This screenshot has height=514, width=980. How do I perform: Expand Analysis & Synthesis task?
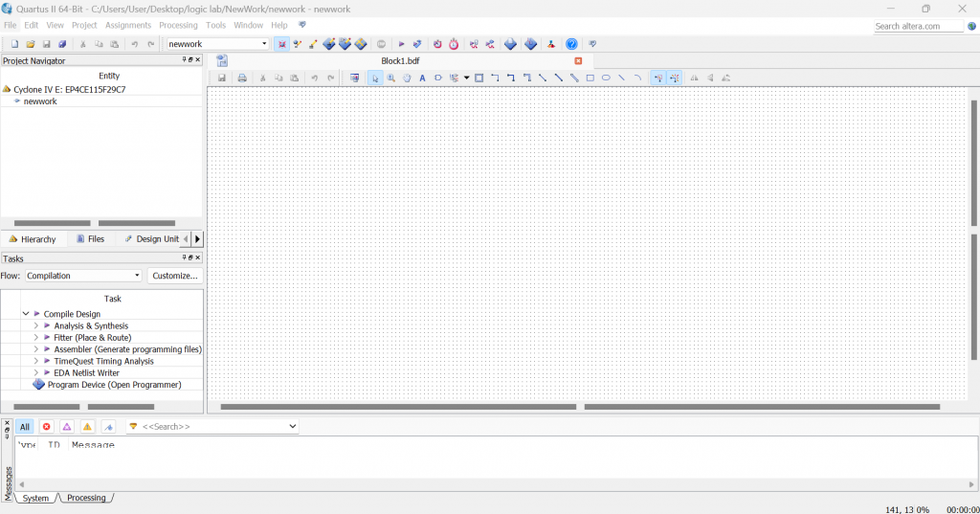36,325
